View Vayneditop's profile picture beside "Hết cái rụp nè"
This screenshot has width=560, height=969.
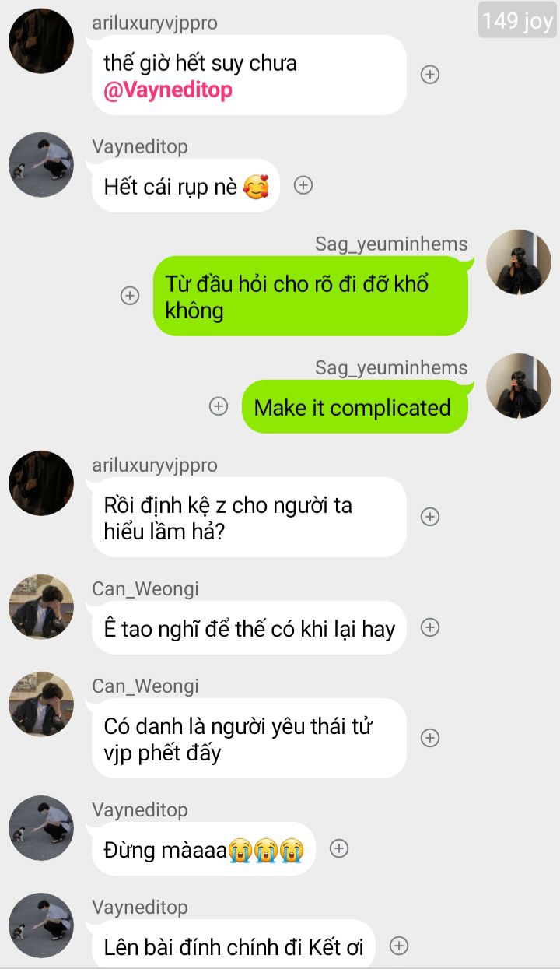tap(41, 165)
